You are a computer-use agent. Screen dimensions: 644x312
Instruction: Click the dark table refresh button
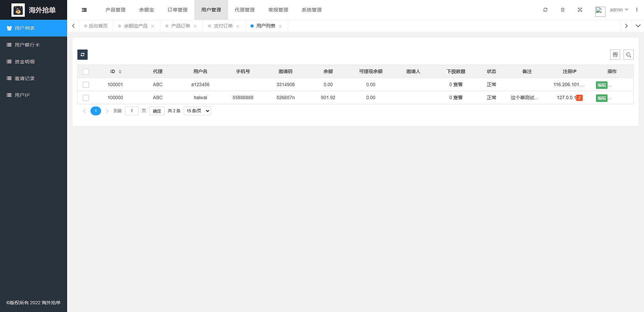point(83,55)
